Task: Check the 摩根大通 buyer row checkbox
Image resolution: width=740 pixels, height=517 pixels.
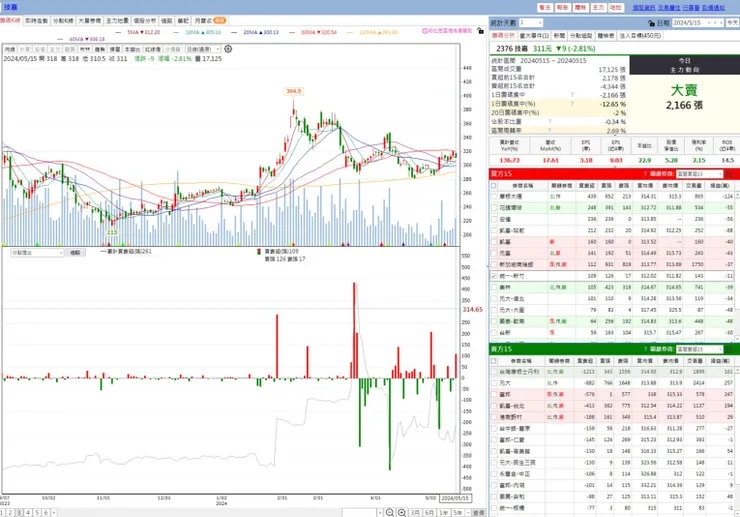Action: tap(494, 196)
